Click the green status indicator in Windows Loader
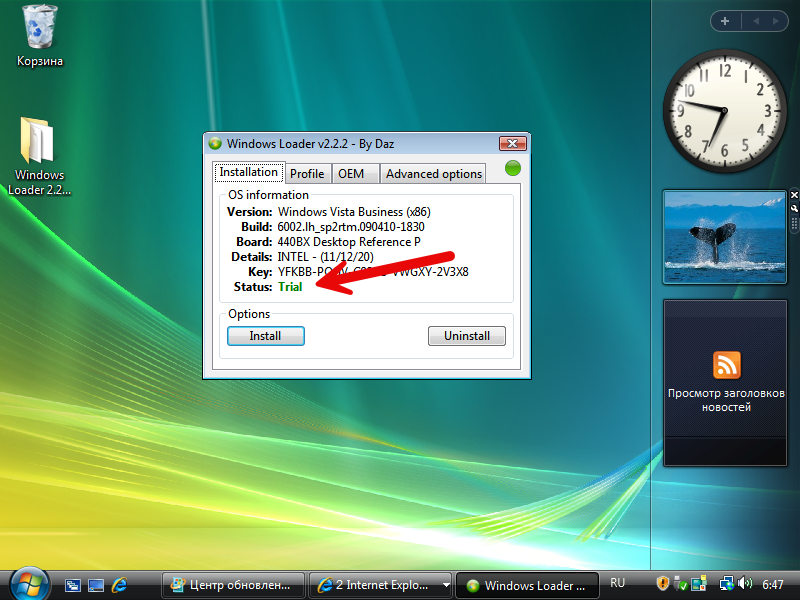 click(513, 168)
